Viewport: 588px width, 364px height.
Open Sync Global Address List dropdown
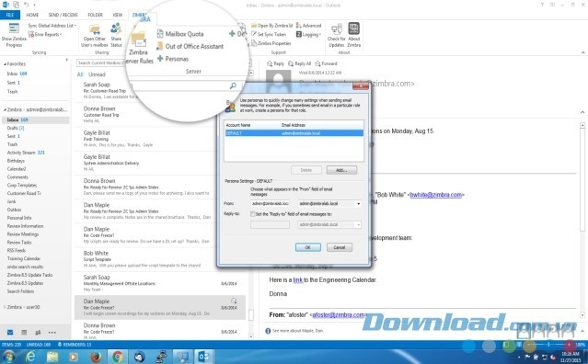52,26
